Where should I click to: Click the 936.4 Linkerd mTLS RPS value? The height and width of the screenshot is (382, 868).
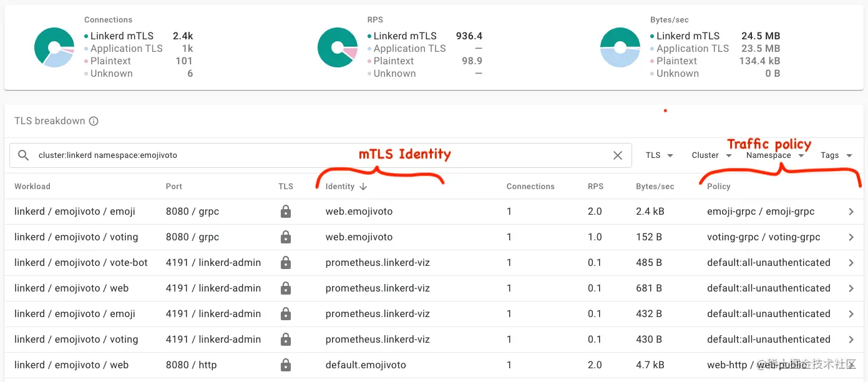coord(469,36)
